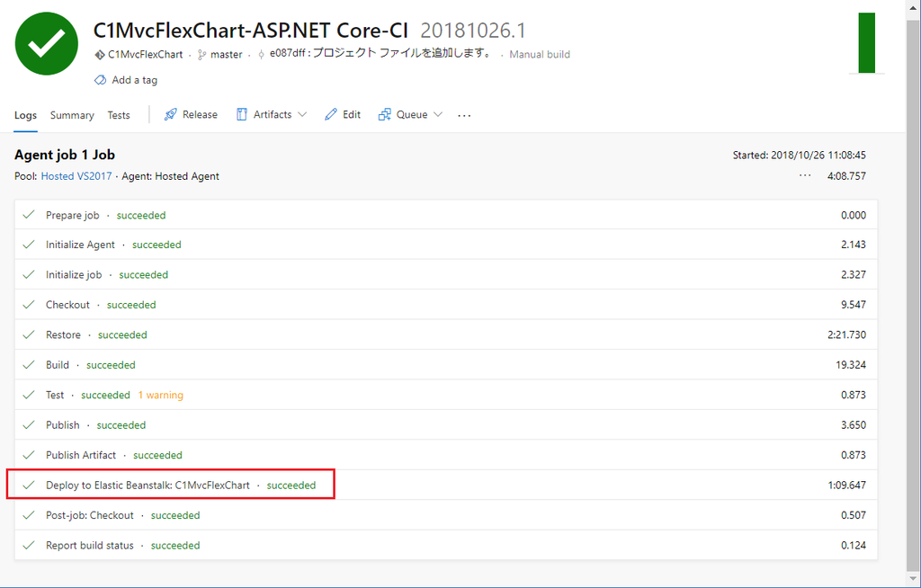The width and height of the screenshot is (921, 588).
Task: Click the Add a tag link
Action: tap(135, 80)
